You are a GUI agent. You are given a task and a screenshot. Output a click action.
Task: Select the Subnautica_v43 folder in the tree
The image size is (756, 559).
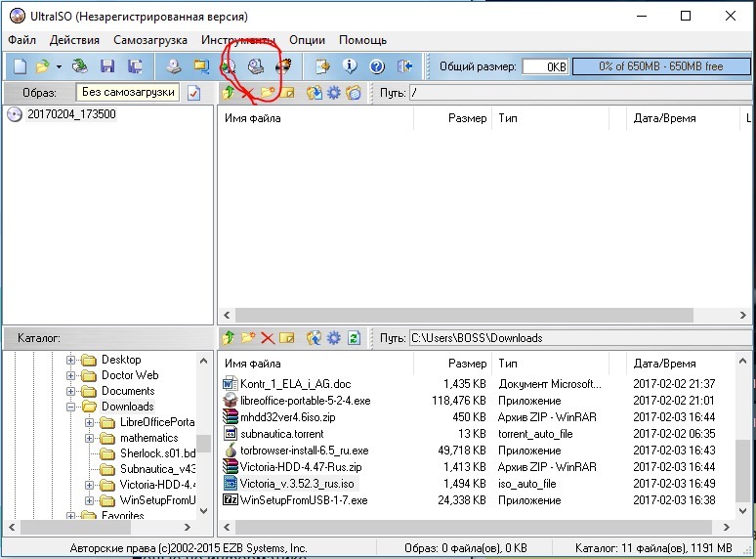tap(157, 469)
